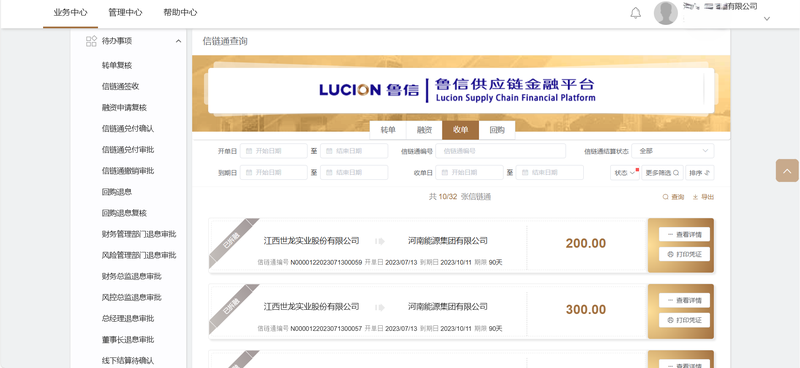Click the user avatar picture

point(666,13)
